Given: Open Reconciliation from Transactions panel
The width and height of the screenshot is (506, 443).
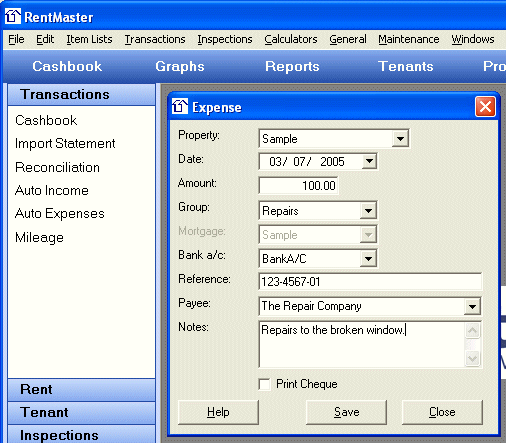Looking at the screenshot, I should pyautogui.click(x=57, y=167).
